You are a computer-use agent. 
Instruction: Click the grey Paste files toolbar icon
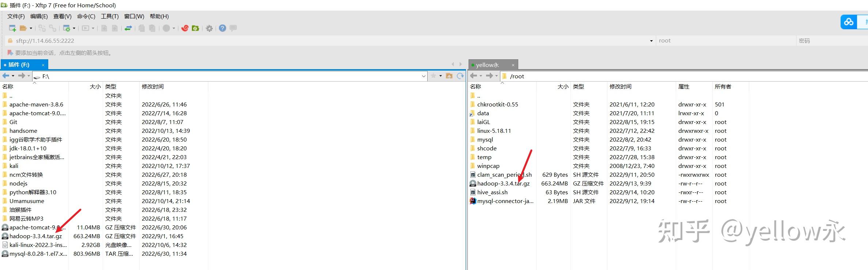tap(152, 28)
